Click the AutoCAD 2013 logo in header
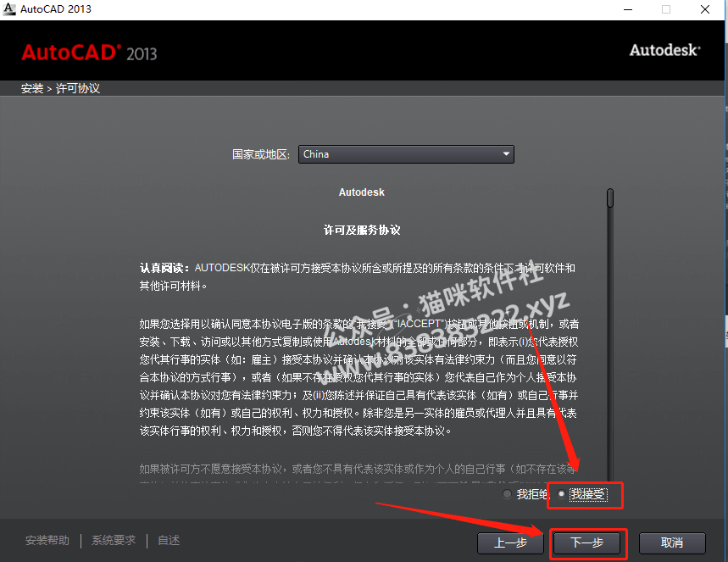 [89, 53]
